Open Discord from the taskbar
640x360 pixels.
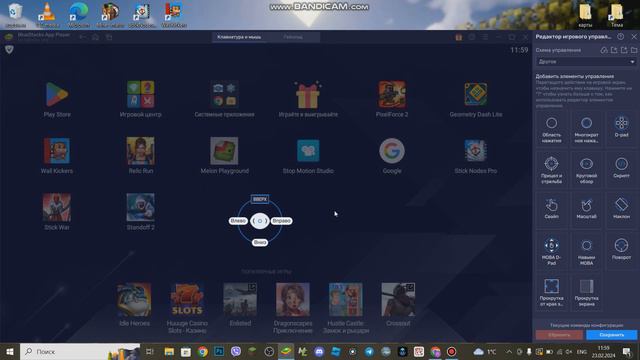(x=319, y=351)
